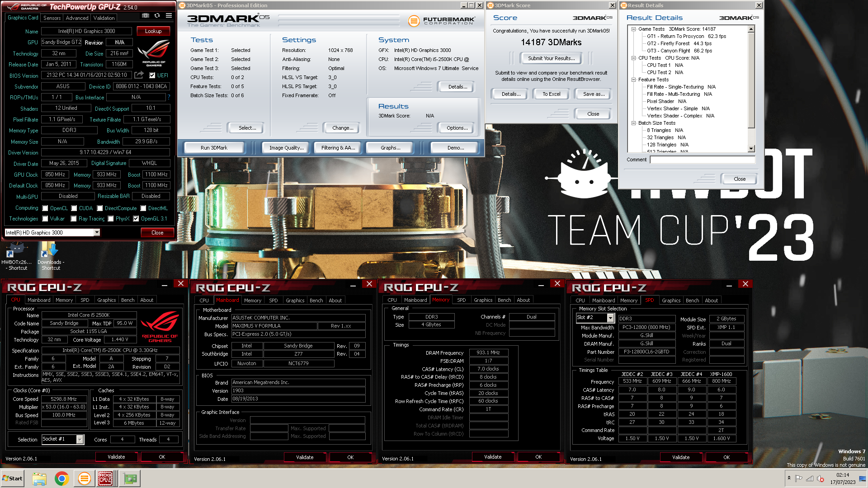Switch to Caches... no, Bench tab in first CPU-Z

(128, 300)
